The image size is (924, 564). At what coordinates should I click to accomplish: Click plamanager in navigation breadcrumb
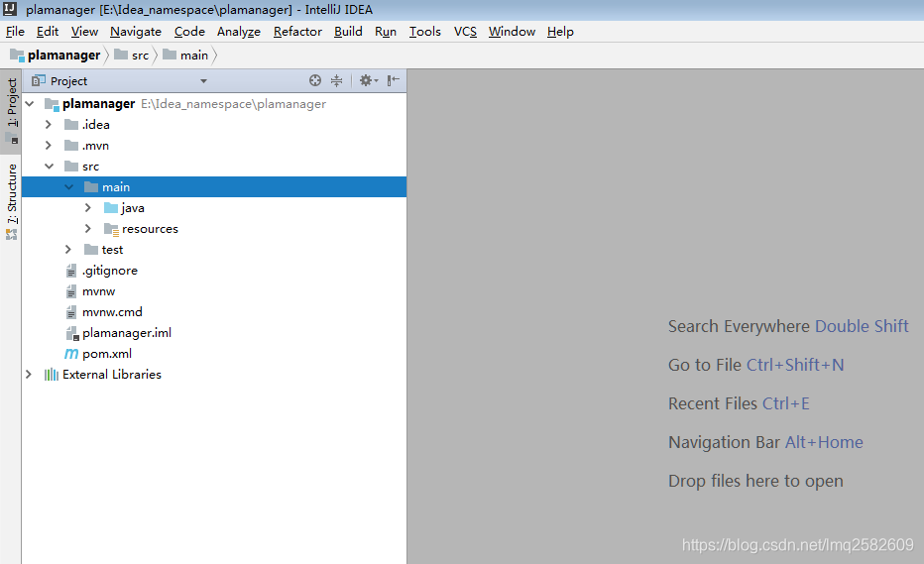[x=63, y=56]
